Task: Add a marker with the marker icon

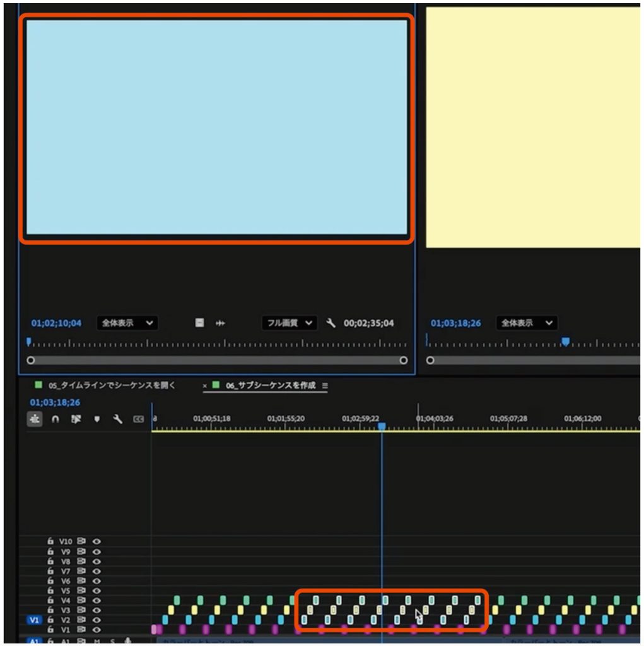Action: (x=97, y=420)
